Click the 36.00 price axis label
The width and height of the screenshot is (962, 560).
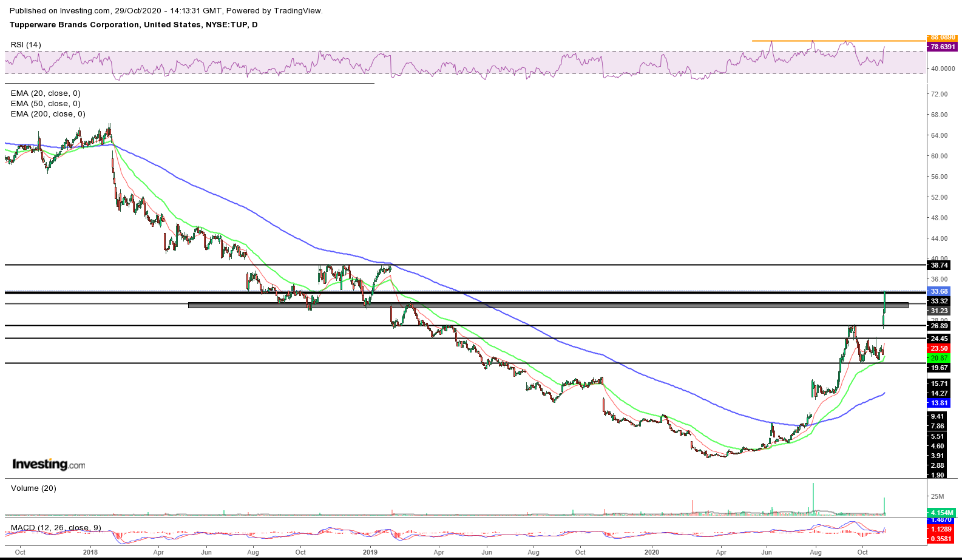pyautogui.click(x=939, y=280)
